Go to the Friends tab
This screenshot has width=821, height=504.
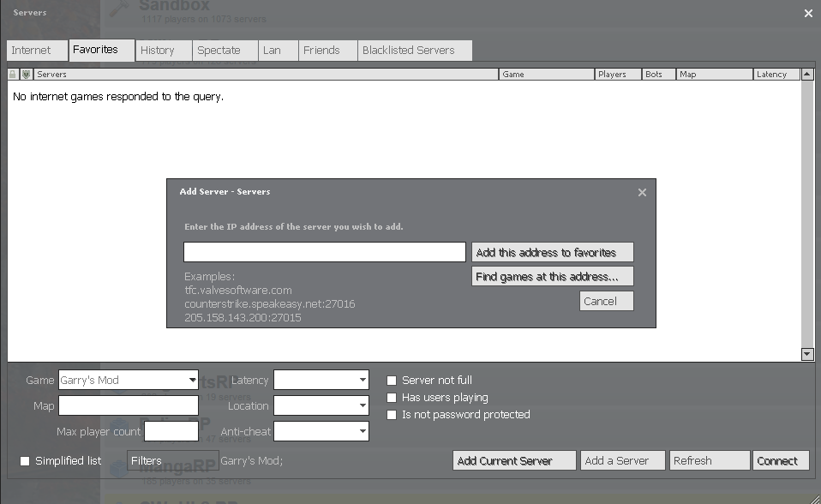click(x=328, y=51)
